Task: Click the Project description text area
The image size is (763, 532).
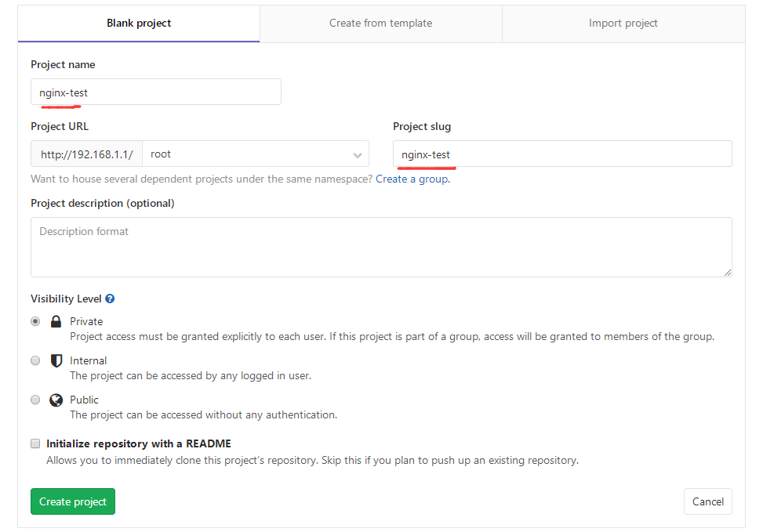Action: click(x=381, y=247)
